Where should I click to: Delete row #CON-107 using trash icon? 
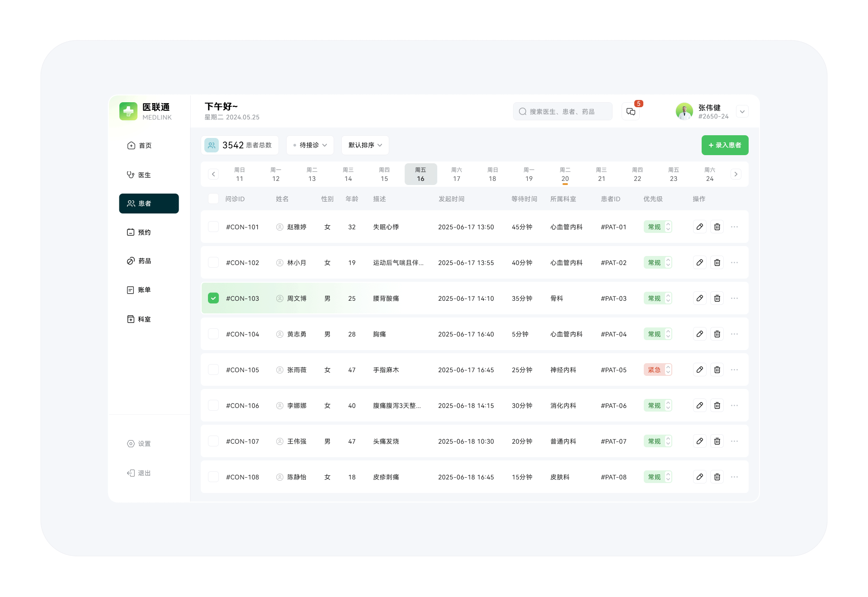pyautogui.click(x=717, y=441)
